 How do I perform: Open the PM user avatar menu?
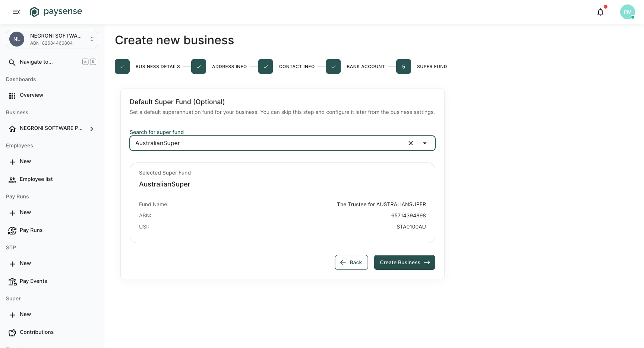[x=628, y=12]
